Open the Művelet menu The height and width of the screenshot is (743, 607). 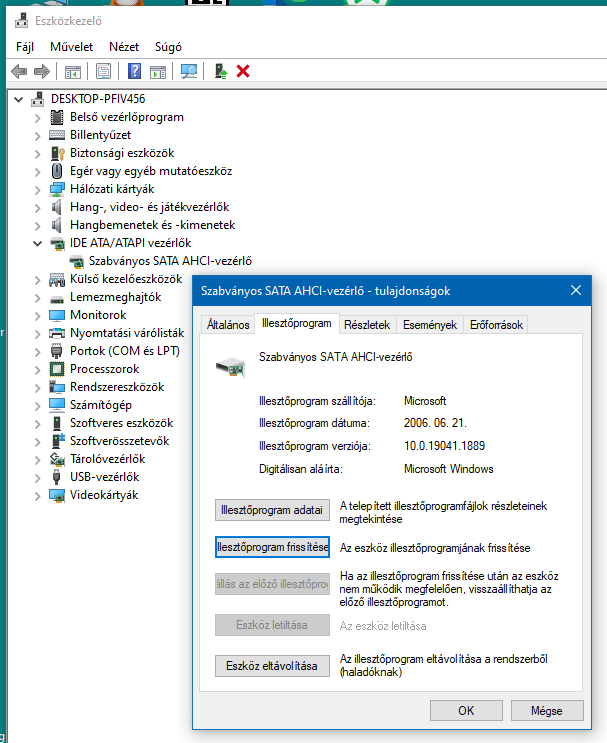(x=72, y=47)
